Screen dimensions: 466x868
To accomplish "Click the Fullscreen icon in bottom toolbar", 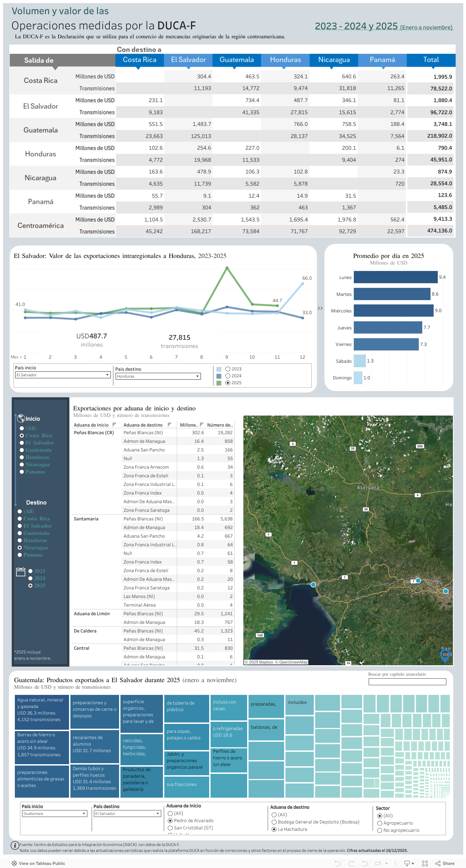I will (425, 863).
